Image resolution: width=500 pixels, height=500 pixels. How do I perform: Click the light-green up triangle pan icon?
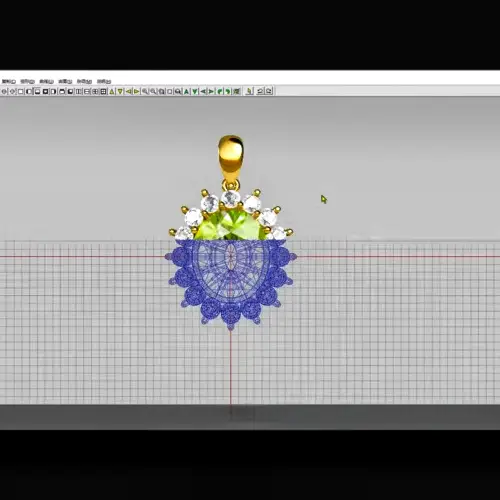pyautogui.click(x=112, y=91)
